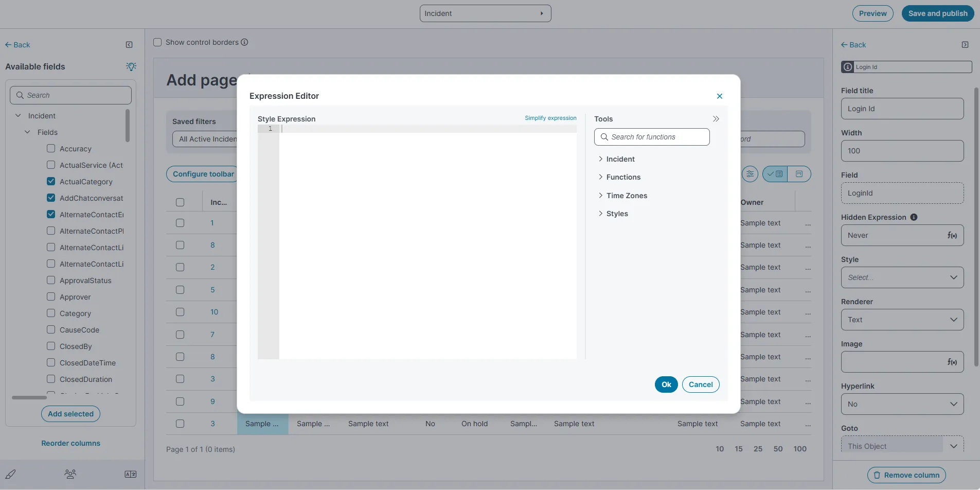Close the Expression Editor dialog

[x=719, y=96]
